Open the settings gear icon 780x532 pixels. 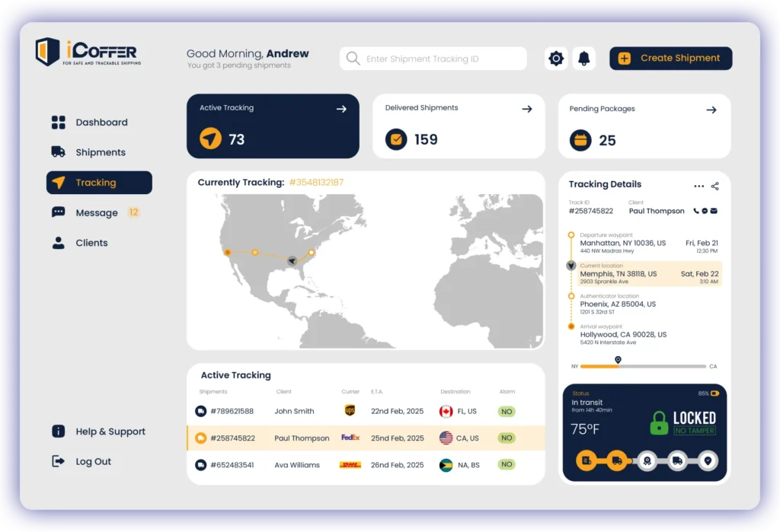[x=556, y=59]
